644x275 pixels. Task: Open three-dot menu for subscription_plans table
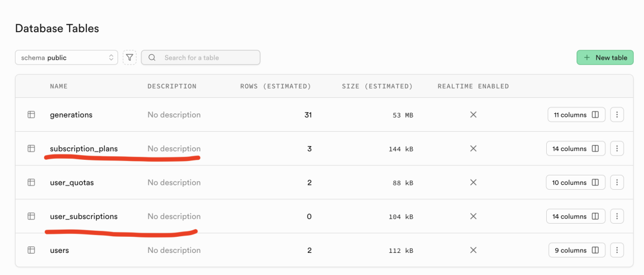pos(617,149)
